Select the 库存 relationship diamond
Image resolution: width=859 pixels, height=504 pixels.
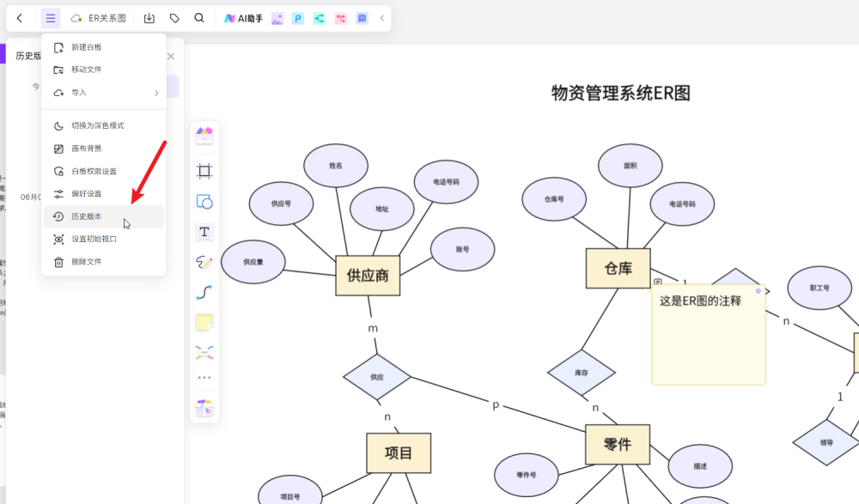[x=582, y=373]
